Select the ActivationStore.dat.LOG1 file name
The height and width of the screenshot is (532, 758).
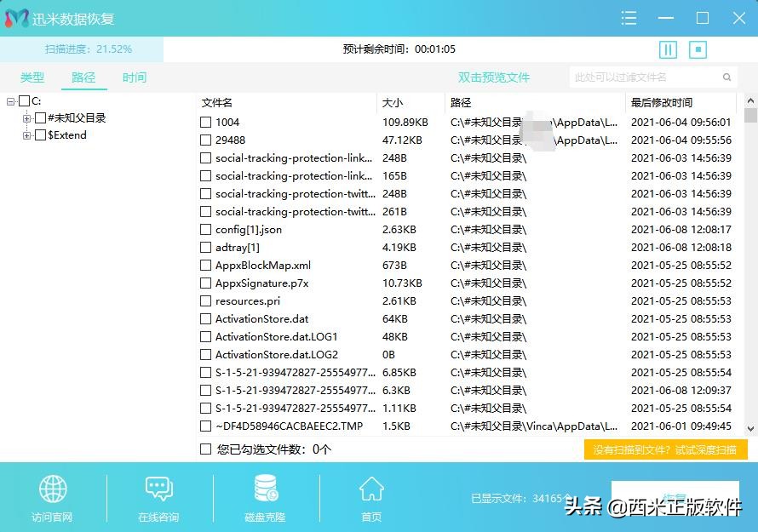pyautogui.click(x=276, y=337)
